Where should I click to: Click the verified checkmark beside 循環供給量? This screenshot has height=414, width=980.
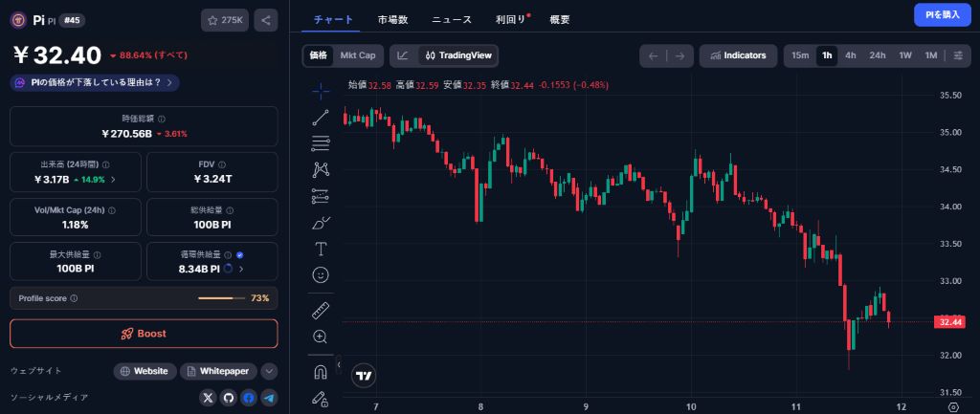coord(240,254)
